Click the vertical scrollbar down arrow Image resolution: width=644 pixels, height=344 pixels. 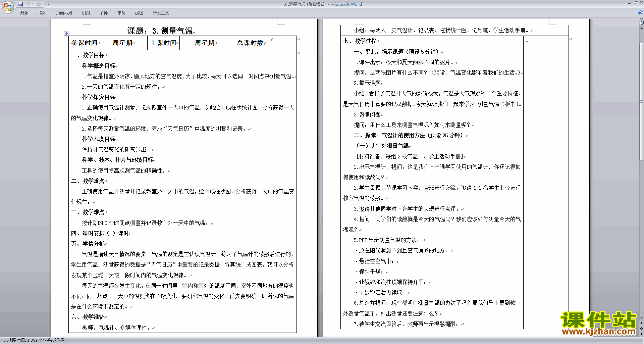coord(642,318)
